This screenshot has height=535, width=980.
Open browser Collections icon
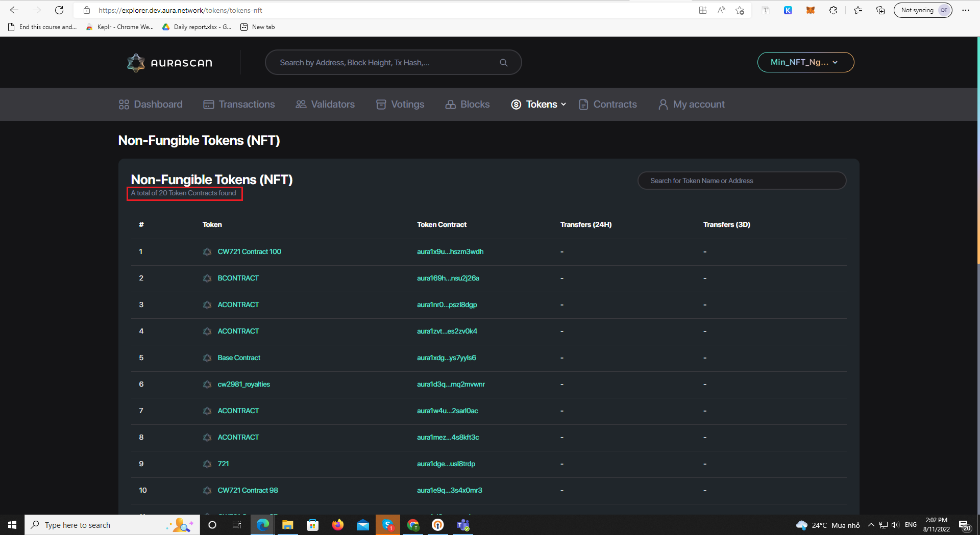(880, 10)
